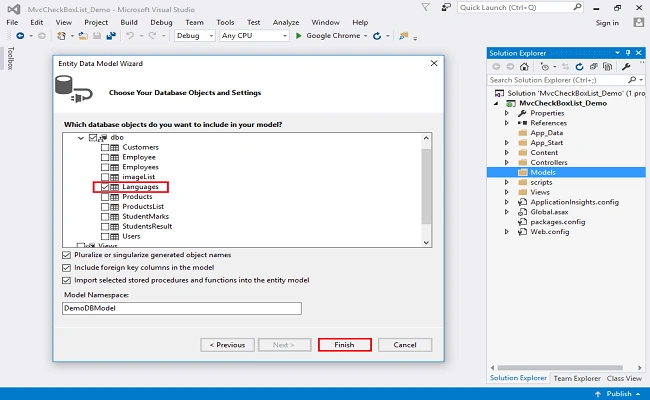The height and width of the screenshot is (400, 650).
Task: Expand the References node
Action: (x=507, y=123)
